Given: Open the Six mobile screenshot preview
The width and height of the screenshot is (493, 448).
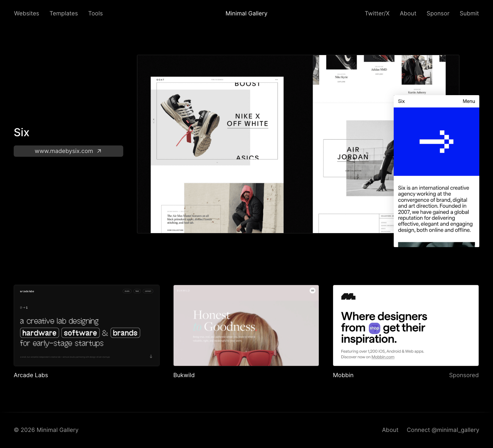Looking at the screenshot, I should [x=437, y=171].
